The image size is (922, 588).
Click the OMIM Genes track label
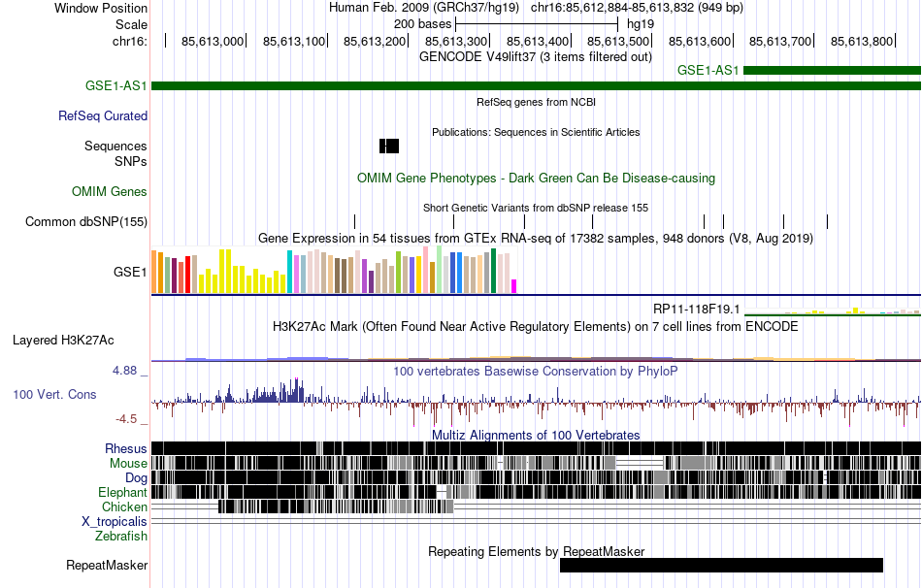coord(110,192)
